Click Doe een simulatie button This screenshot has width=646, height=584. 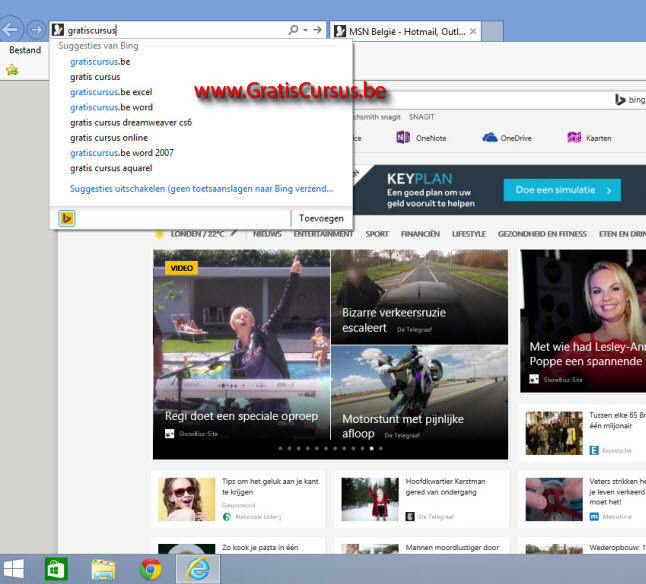coord(562,190)
